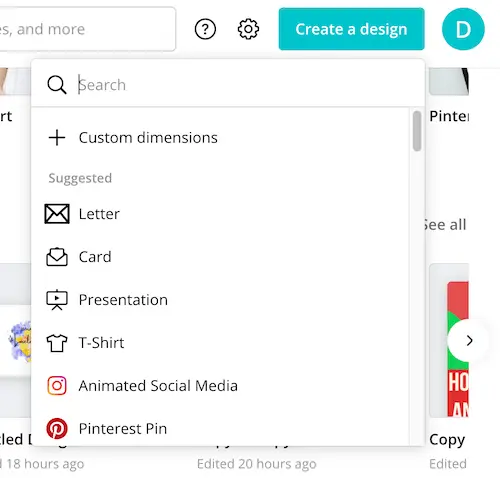Click the plus icon for custom dimensions
The image size is (500, 478).
tap(57, 138)
